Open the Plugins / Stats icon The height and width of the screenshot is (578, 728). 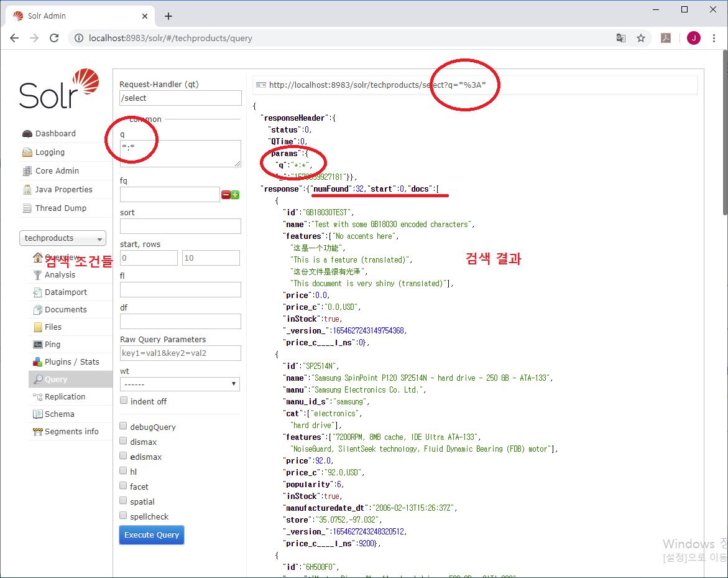coord(37,362)
